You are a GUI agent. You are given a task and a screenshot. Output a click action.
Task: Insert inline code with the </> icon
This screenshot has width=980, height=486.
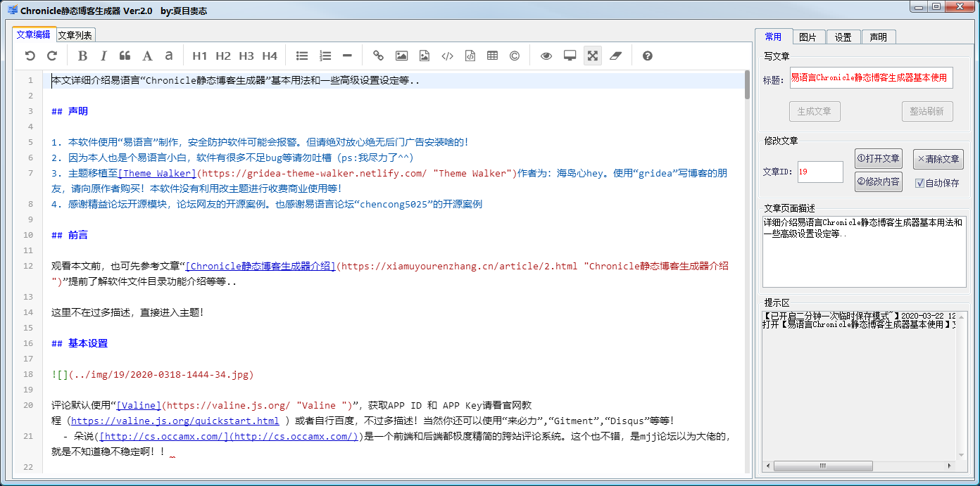pyautogui.click(x=447, y=56)
